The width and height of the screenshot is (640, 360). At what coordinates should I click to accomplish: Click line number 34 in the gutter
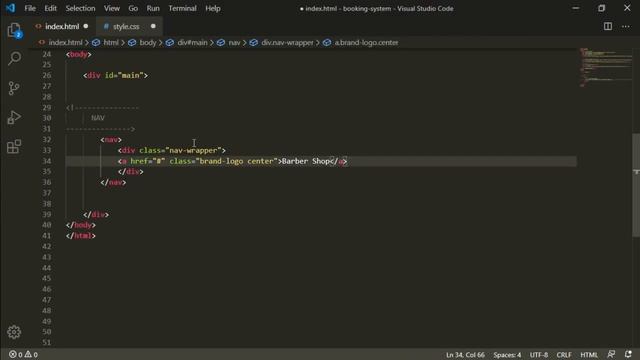click(47, 161)
